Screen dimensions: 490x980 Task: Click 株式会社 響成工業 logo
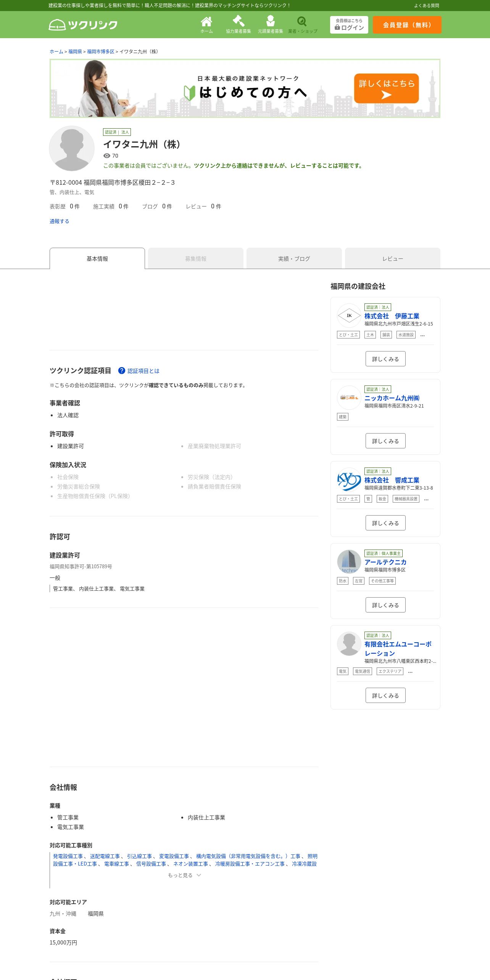[349, 480]
